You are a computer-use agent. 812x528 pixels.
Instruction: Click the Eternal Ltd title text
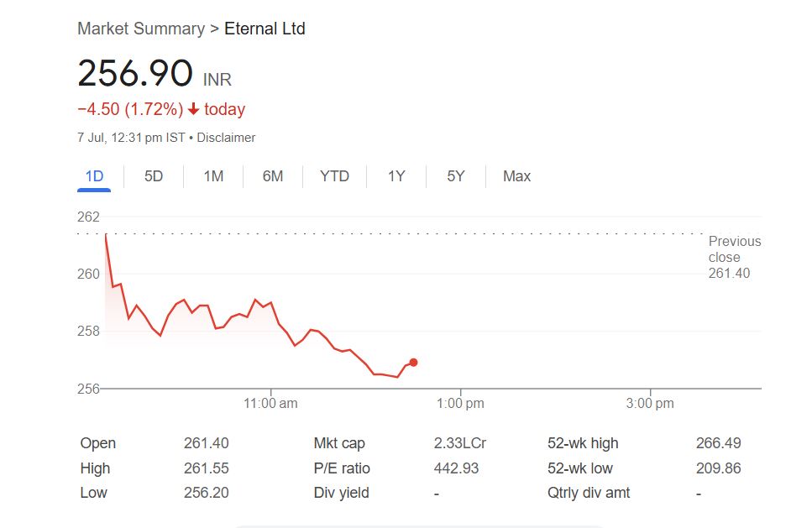pyautogui.click(x=265, y=29)
